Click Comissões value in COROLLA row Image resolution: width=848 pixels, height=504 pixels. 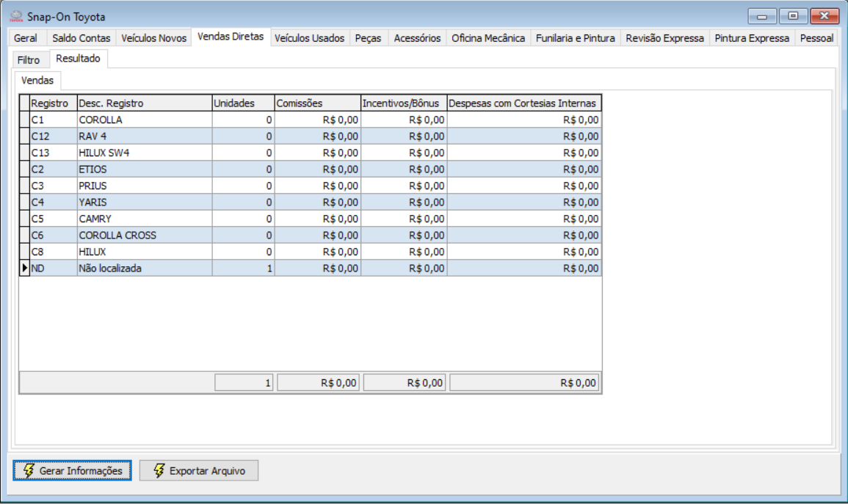(x=317, y=120)
